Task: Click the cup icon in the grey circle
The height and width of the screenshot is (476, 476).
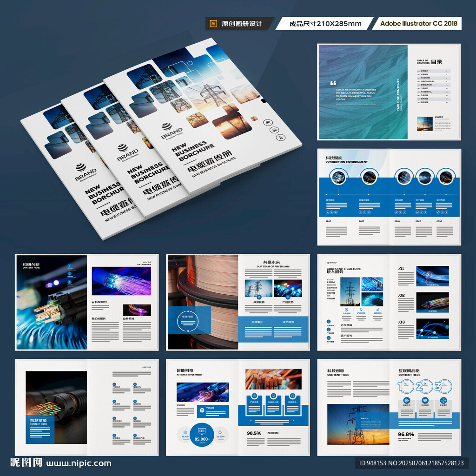Action: pos(221,432)
